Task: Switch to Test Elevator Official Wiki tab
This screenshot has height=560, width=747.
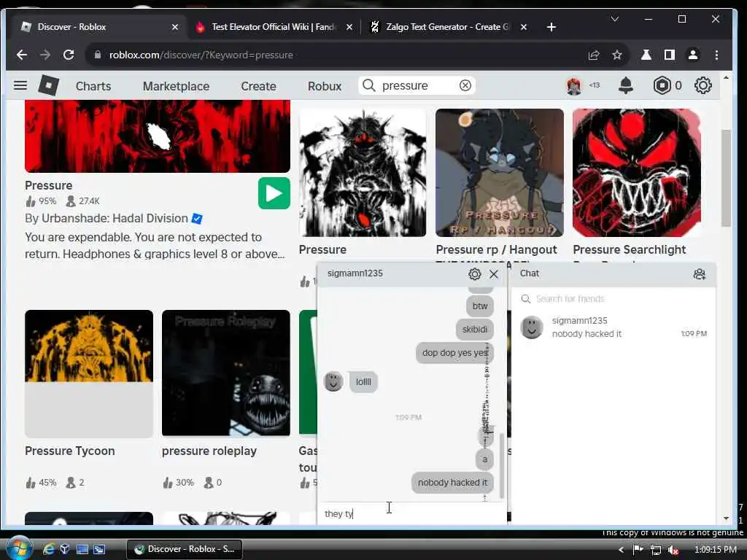Action: [273, 27]
